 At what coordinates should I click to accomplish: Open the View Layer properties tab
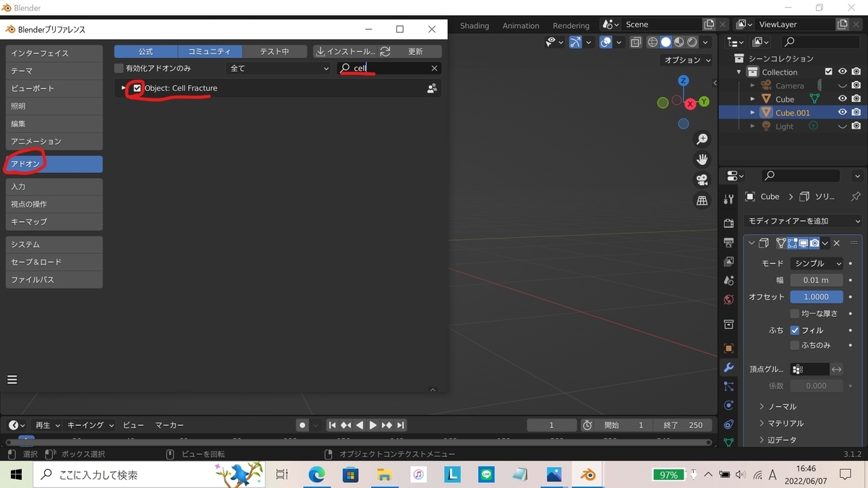click(x=728, y=261)
